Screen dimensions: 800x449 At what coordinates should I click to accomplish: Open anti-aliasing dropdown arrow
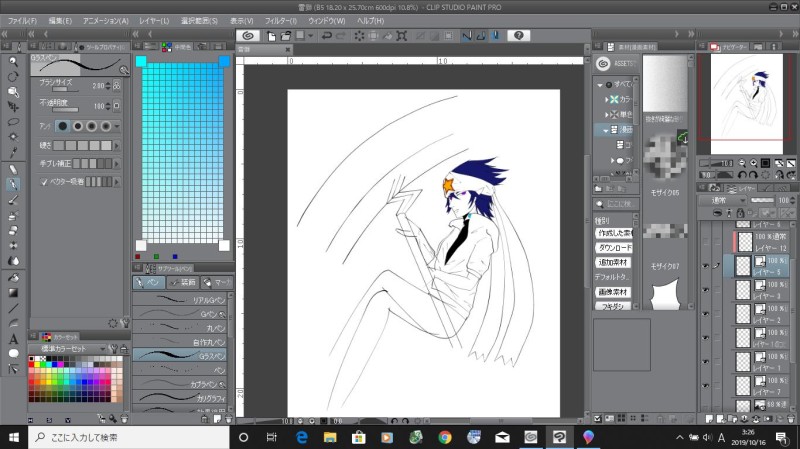click(117, 126)
